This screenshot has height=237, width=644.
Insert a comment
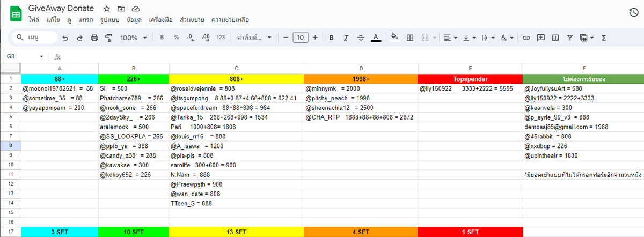coord(541,38)
